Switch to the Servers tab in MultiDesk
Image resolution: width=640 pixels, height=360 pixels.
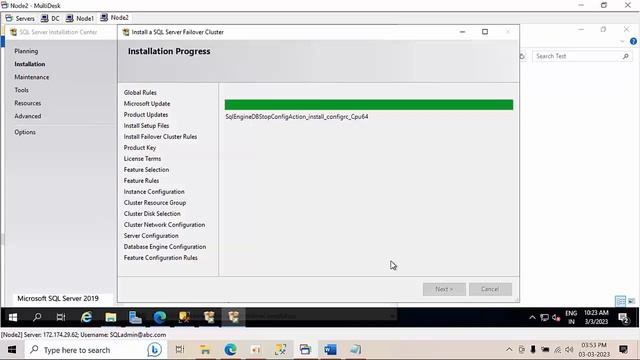tap(20, 18)
